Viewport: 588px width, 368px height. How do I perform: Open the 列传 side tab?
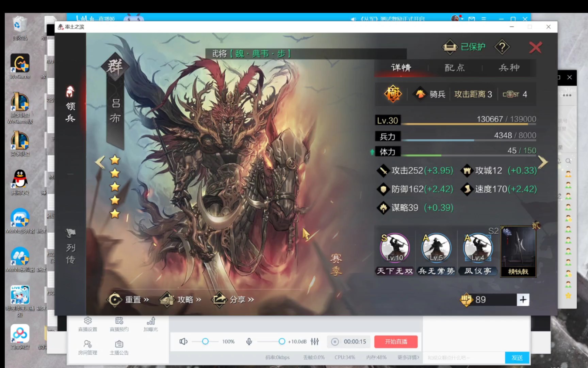[70, 246]
